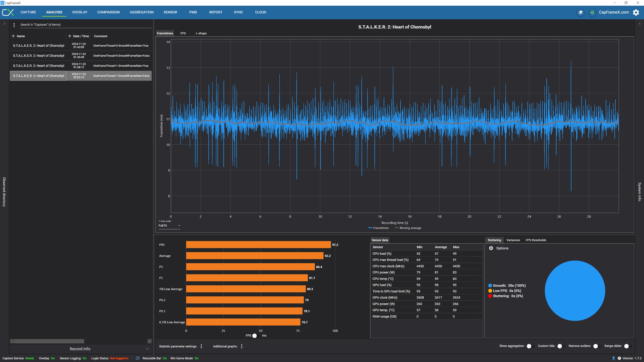This screenshot has width=644, height=362.
Task: Open the additional graphs three-dot menu
Action: pyautogui.click(x=241, y=346)
